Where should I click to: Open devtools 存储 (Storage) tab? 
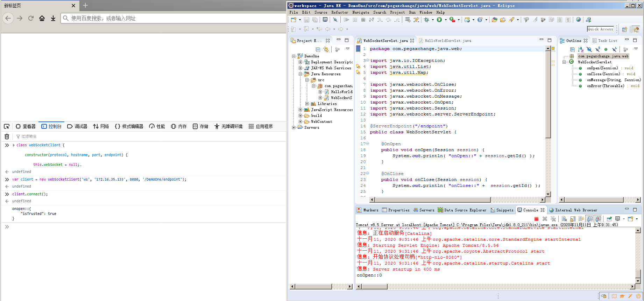pos(200,126)
